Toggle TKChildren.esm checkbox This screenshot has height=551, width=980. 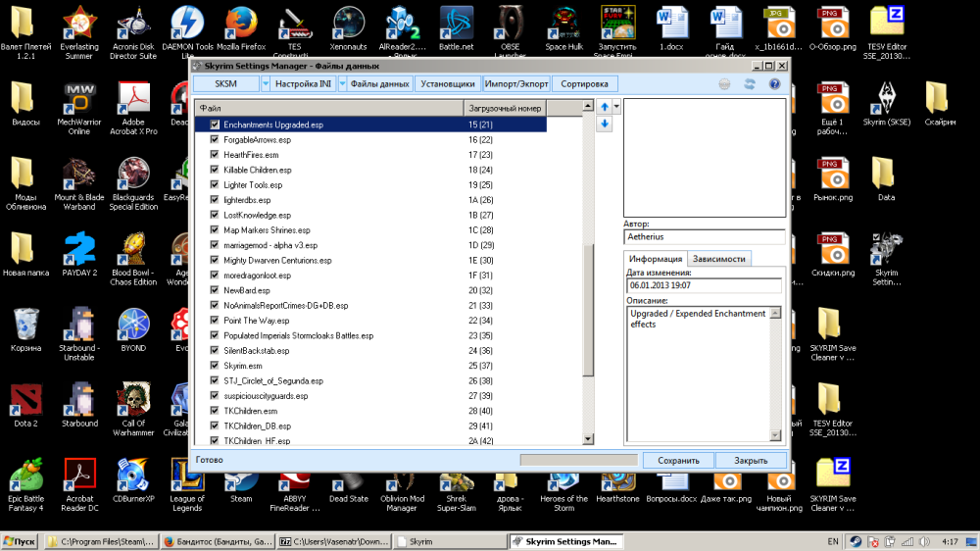pos(215,410)
